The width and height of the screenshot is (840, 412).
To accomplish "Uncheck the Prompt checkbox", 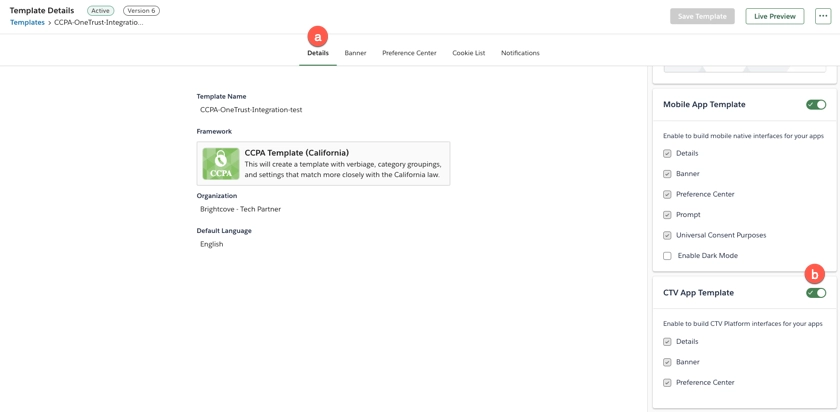I will pyautogui.click(x=667, y=215).
